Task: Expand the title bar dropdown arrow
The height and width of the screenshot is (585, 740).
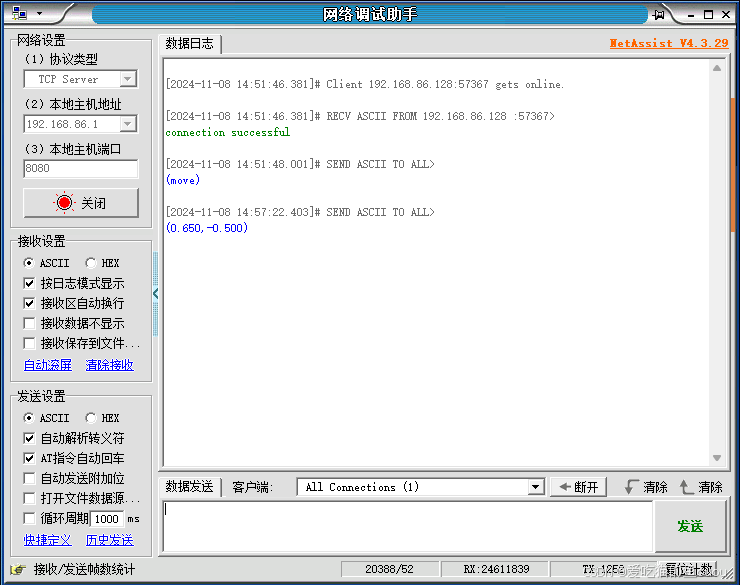Action: [x=40, y=13]
